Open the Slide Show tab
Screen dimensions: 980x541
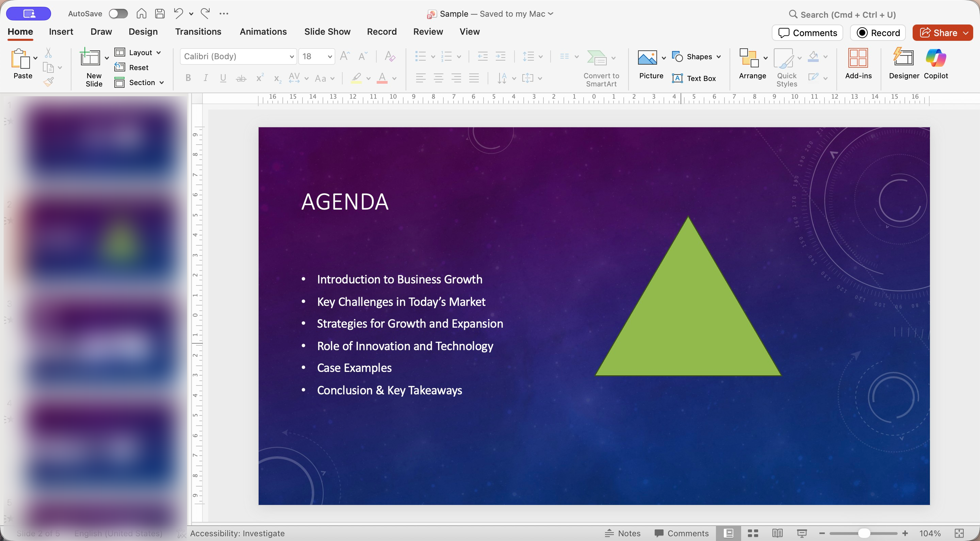327,32
